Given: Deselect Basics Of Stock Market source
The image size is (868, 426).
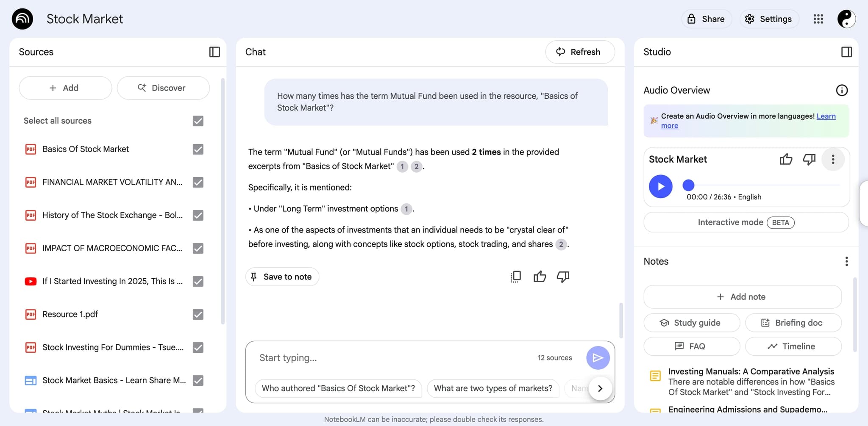Looking at the screenshot, I should point(198,149).
